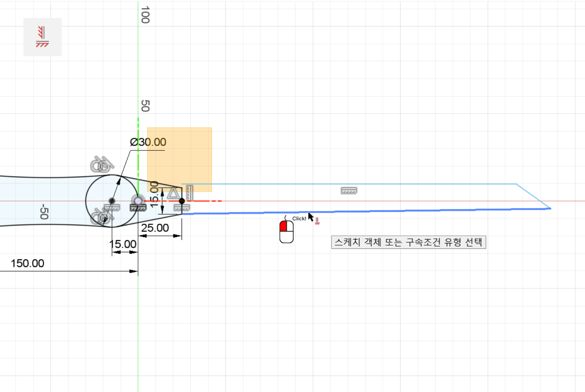Click the circle's center point
585x392 pixels.
click(112, 201)
